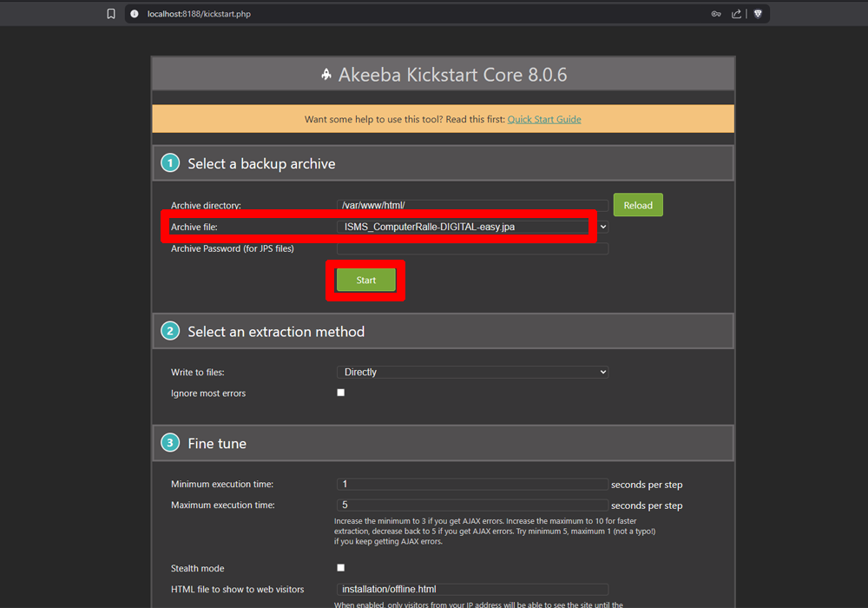Click the HTML file for web visitors field
Viewport: 868px width, 608px height.
point(472,588)
